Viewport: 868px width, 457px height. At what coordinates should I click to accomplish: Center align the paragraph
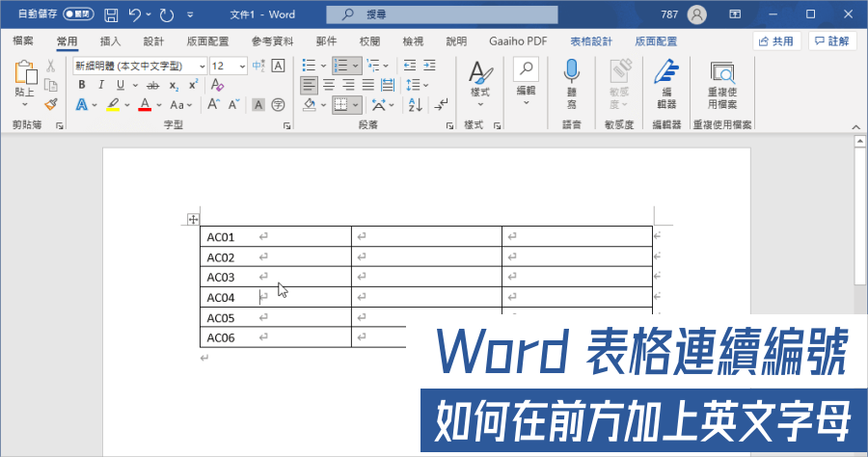pos(329,85)
